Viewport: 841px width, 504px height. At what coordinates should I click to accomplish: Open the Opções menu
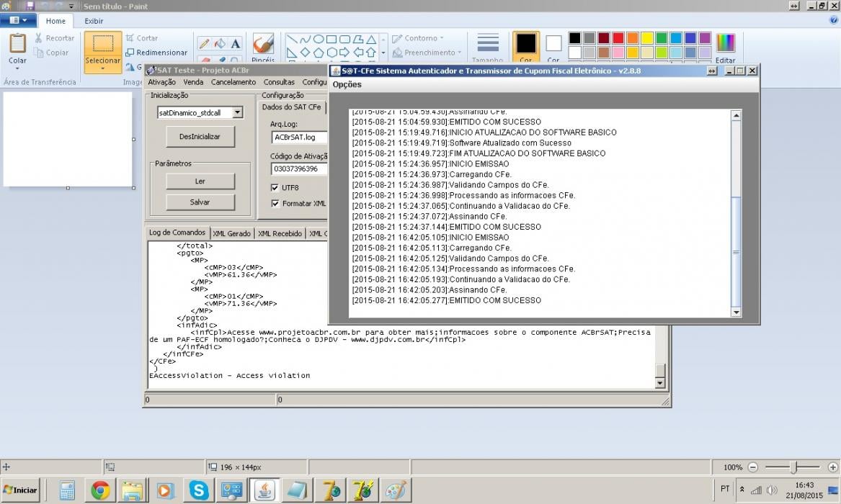347,85
